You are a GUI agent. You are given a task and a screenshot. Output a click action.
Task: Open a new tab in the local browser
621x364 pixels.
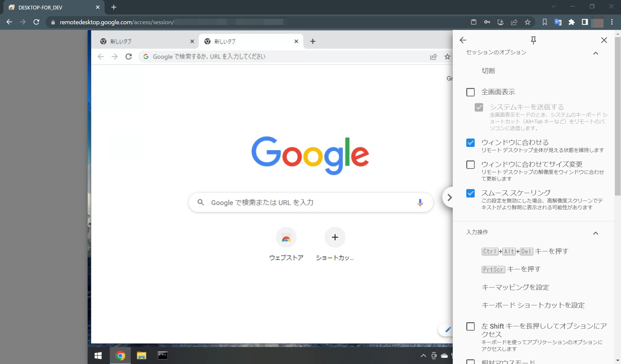tap(114, 7)
